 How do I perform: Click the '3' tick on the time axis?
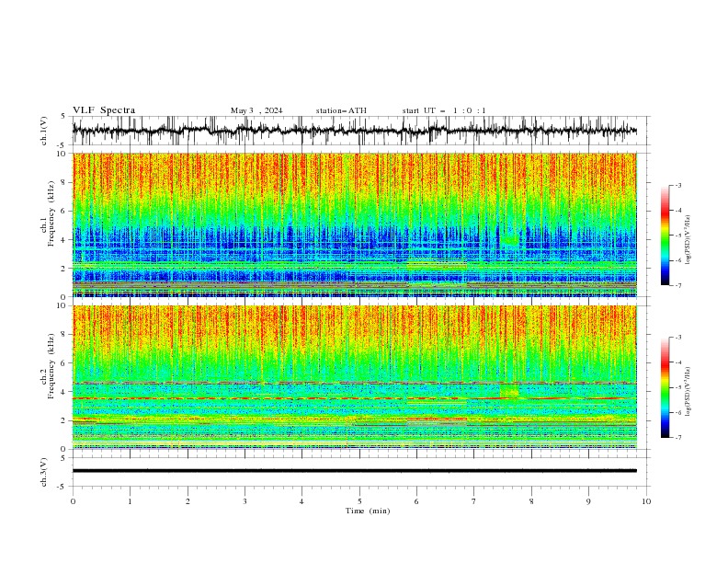click(245, 501)
